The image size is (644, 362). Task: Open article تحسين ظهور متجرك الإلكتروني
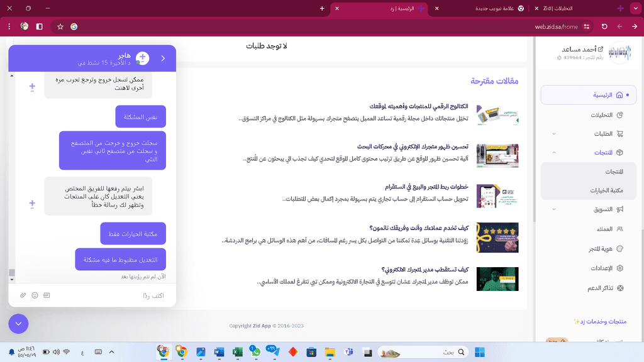click(413, 146)
